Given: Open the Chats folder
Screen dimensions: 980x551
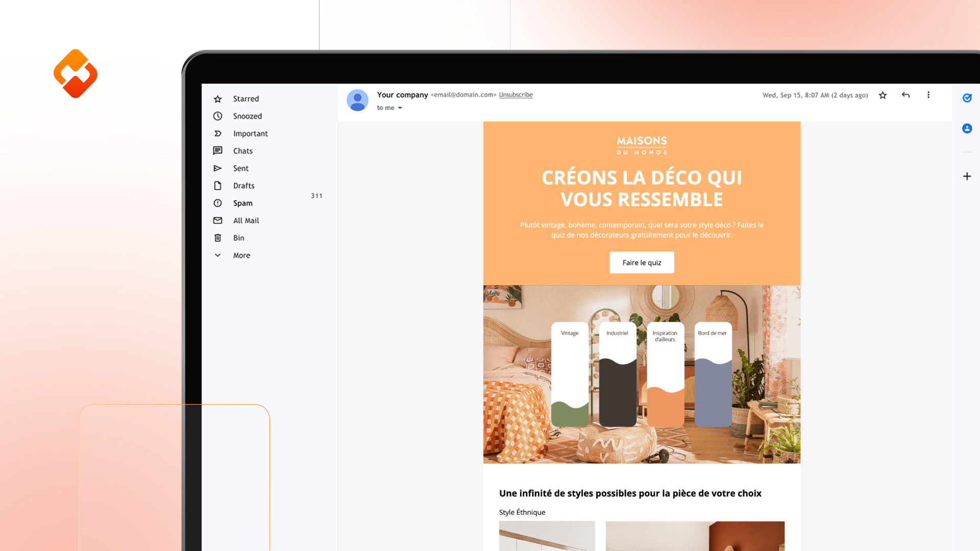Looking at the screenshot, I should coord(243,151).
